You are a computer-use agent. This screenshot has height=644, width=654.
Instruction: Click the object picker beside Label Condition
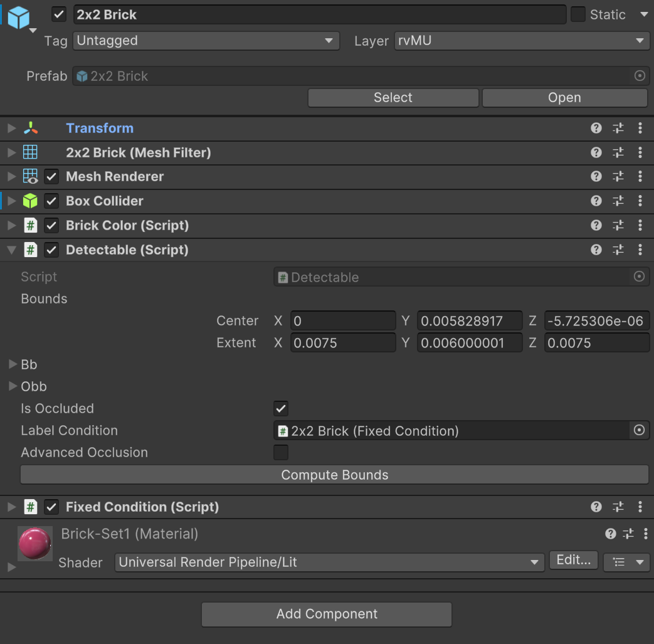(x=639, y=431)
